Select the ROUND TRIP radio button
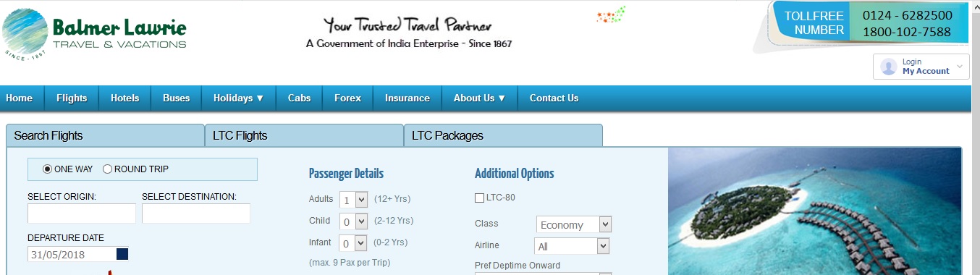 [x=108, y=169]
